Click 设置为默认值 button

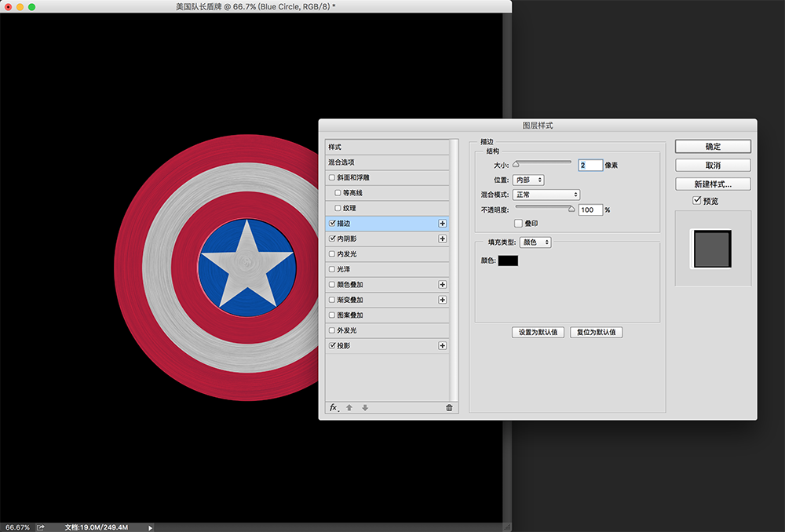tap(539, 333)
